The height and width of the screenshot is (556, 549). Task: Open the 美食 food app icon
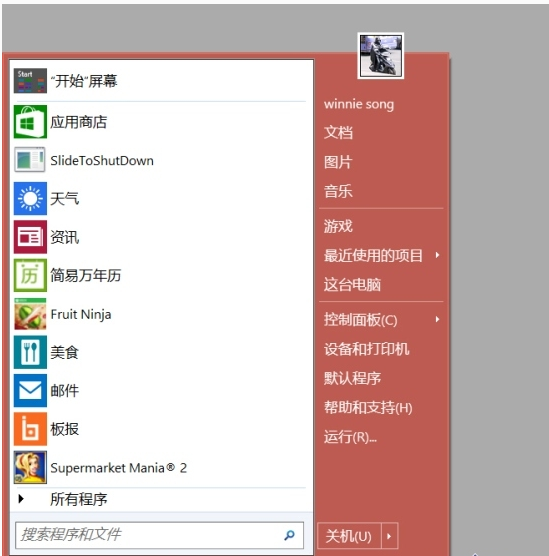click(30, 352)
